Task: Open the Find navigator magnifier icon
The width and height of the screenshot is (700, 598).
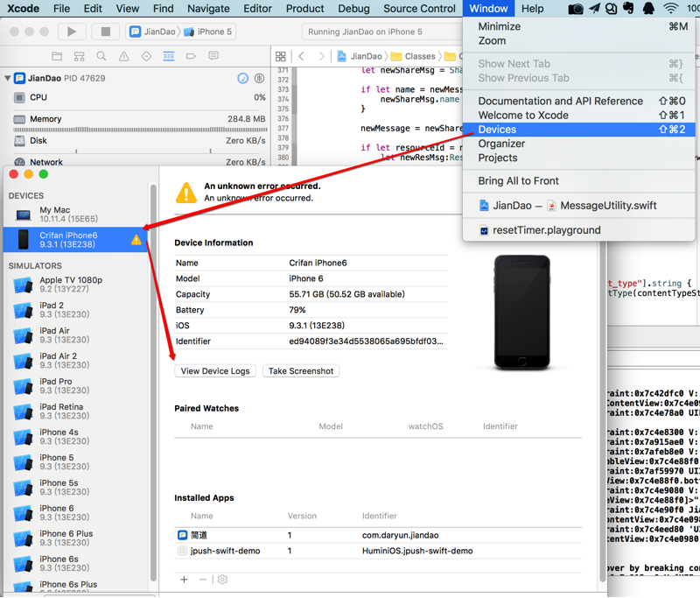Action: pos(101,56)
